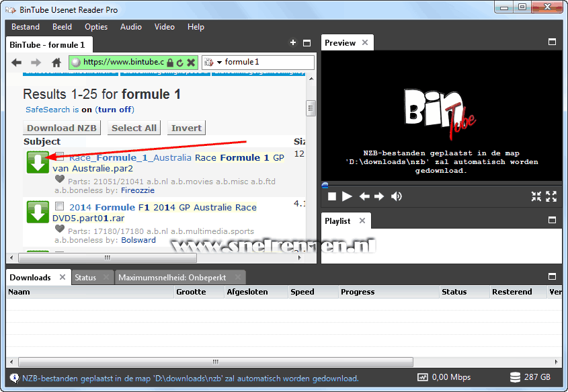Click the Downloads horizontal scrollbar
The height and width of the screenshot is (392, 568).
click(x=216, y=362)
